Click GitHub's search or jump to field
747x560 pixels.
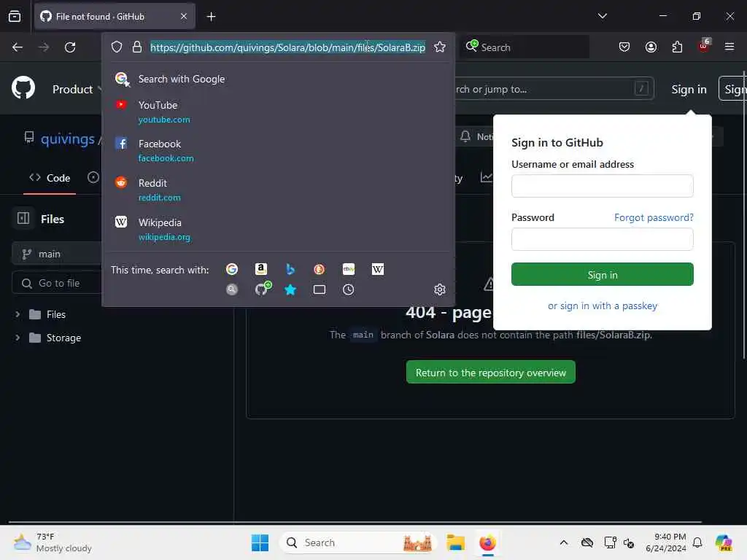tap(554, 89)
